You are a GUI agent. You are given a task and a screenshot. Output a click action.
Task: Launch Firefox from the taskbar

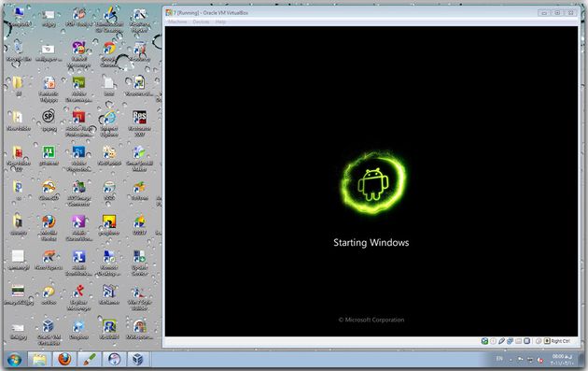(x=64, y=360)
